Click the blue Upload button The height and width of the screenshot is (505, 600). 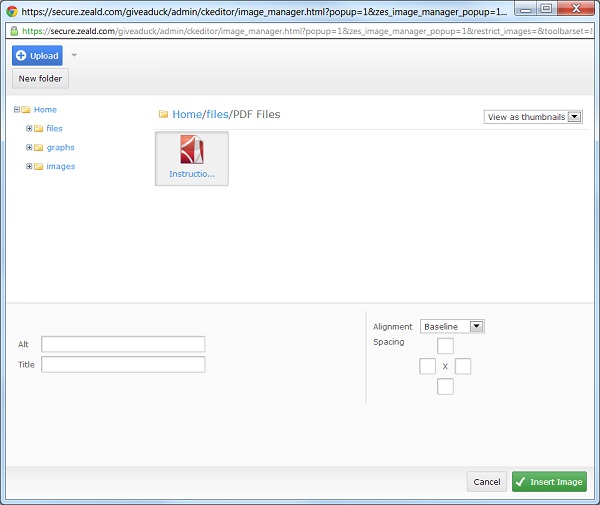coord(37,55)
